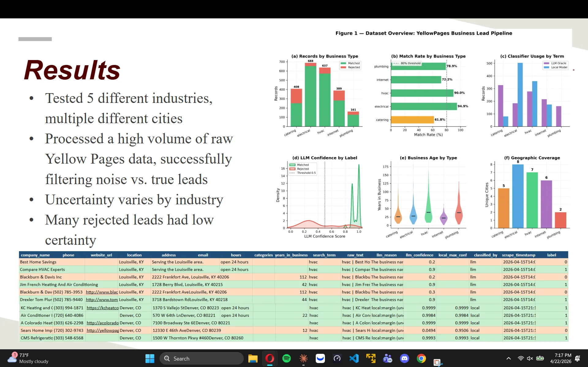This screenshot has width=588, height=367.
Task: Click chart title '(a) Records by Business Type'
Action: click(x=325, y=56)
